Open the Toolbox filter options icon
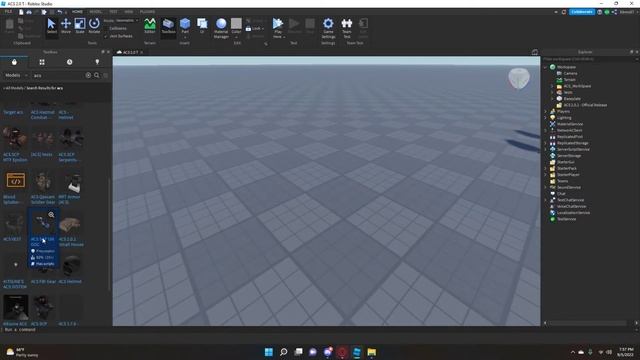 [x=106, y=76]
